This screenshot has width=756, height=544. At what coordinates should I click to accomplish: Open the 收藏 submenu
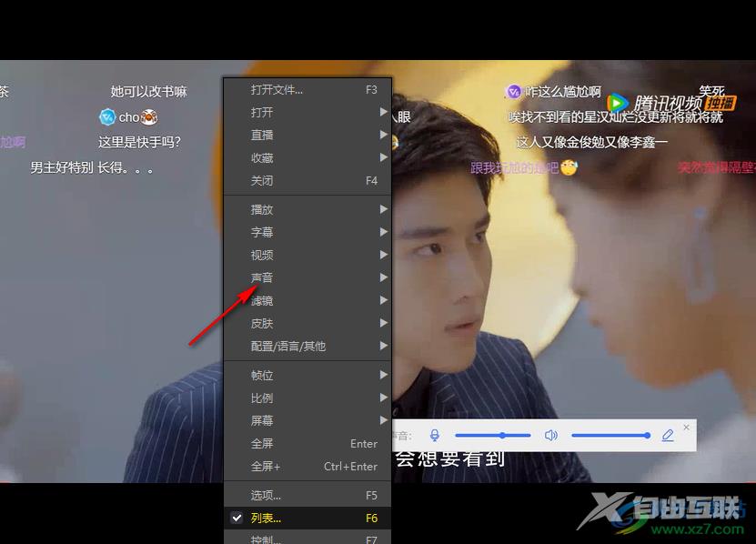pyautogui.click(x=307, y=157)
